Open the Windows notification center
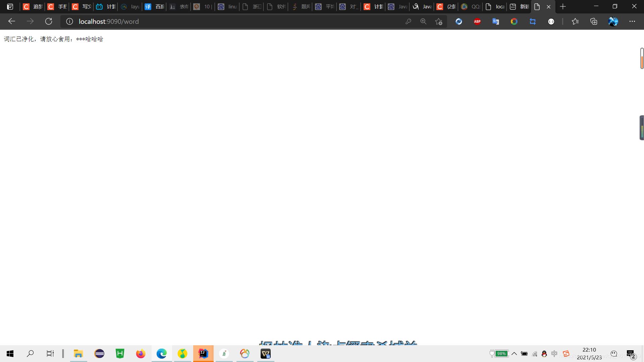 (631, 354)
